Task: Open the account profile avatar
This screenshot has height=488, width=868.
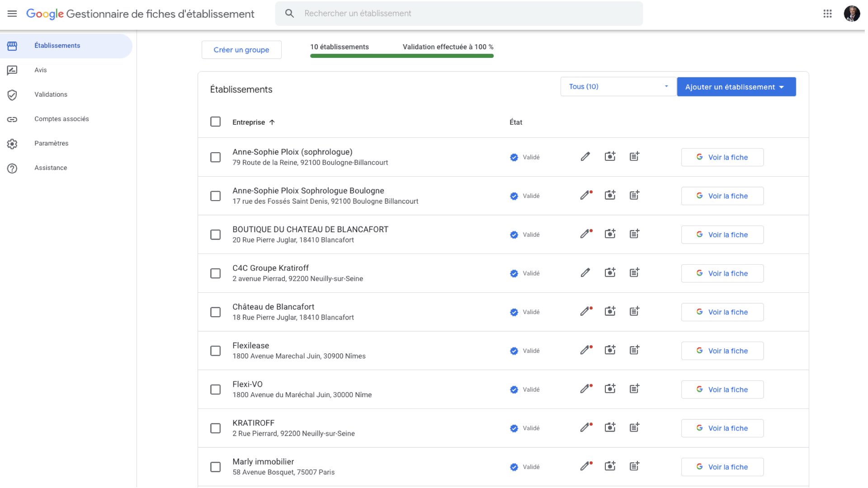Action: [x=852, y=14]
